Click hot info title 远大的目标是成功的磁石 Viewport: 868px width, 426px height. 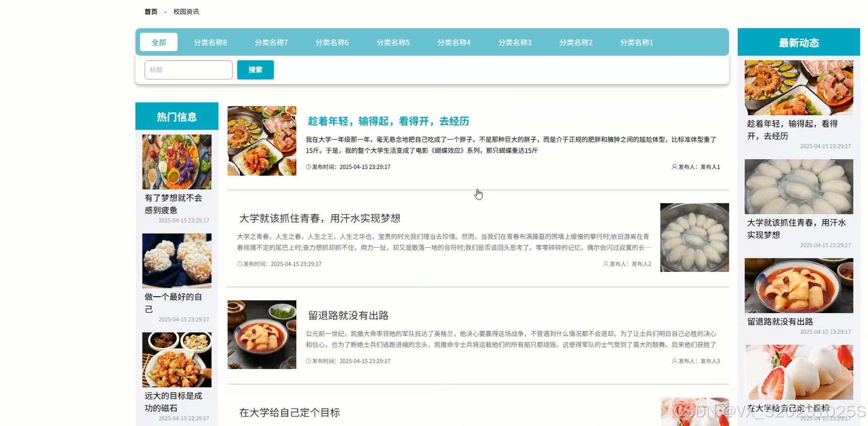click(174, 402)
